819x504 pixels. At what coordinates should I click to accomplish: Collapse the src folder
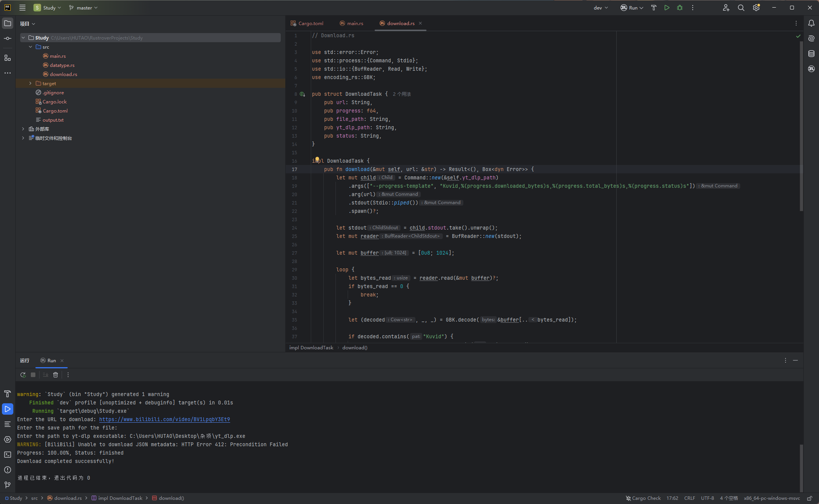(30, 47)
